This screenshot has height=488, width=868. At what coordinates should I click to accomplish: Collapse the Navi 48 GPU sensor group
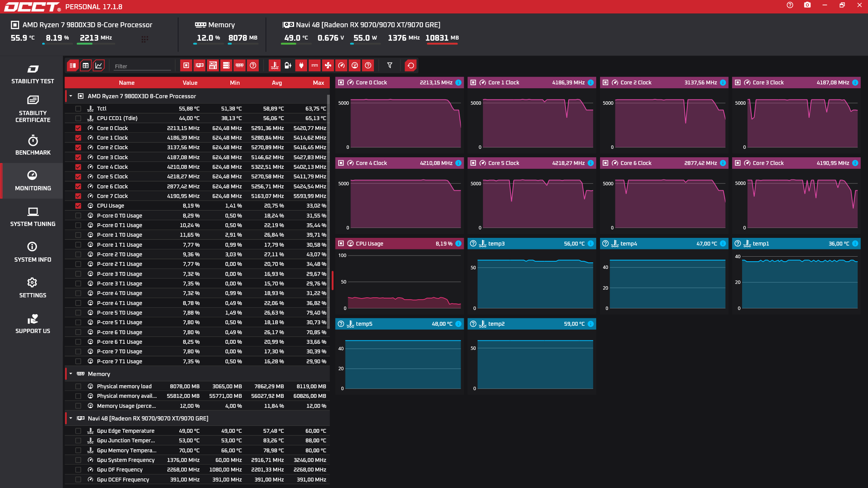(x=71, y=418)
